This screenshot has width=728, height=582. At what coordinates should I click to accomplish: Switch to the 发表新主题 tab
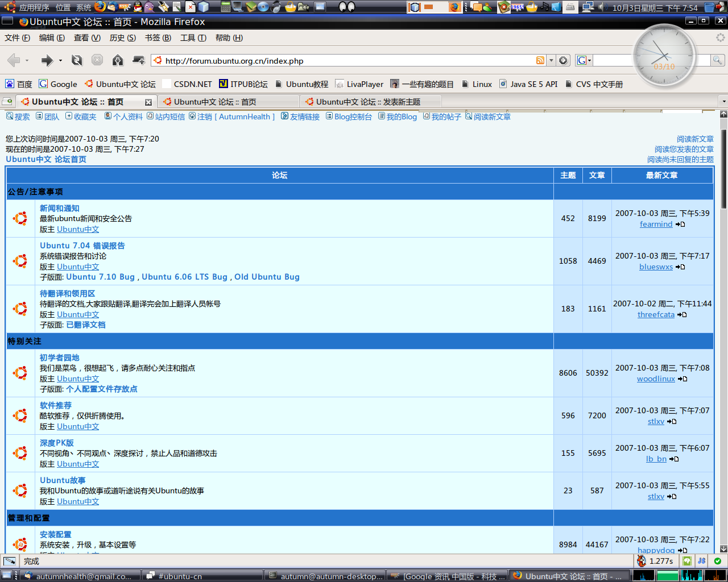371,102
